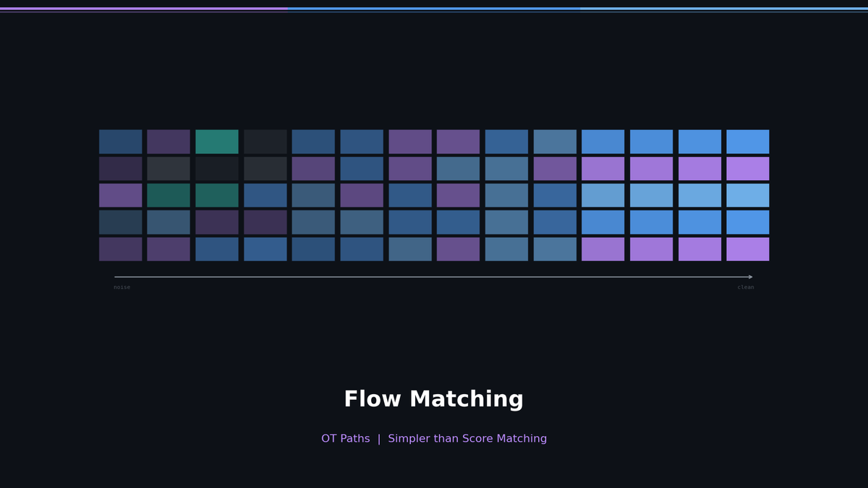
Task: Click the purple-violet tile ending the second row
Action: point(746,168)
